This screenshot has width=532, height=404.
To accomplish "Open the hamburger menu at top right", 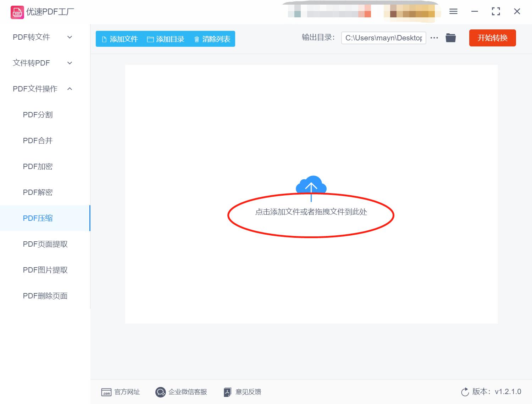I will pos(453,11).
